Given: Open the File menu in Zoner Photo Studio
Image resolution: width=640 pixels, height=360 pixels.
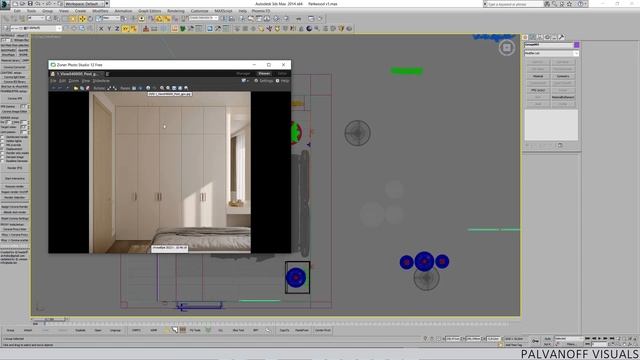Looking at the screenshot, I should point(53,81).
